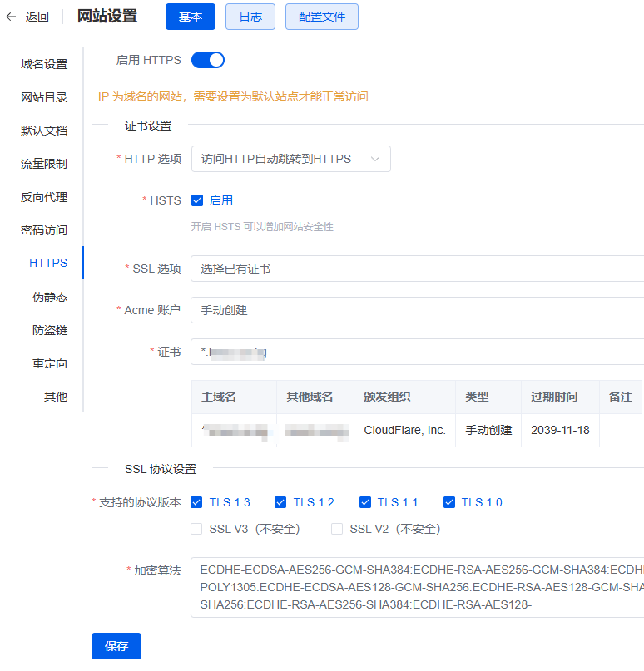The height and width of the screenshot is (671, 644).
Task: Click the 备注 column header
Action: [621, 397]
